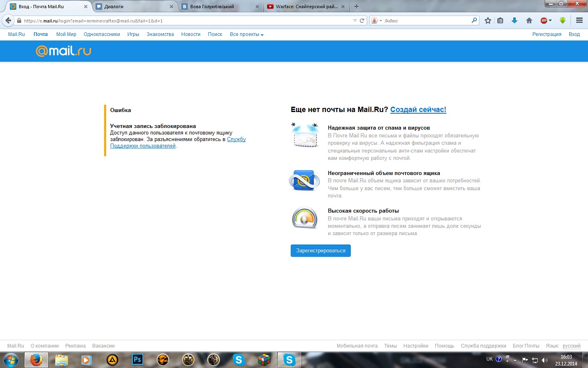Open the downloads arrow icon
Screen dimensions: 588x368
514,20
